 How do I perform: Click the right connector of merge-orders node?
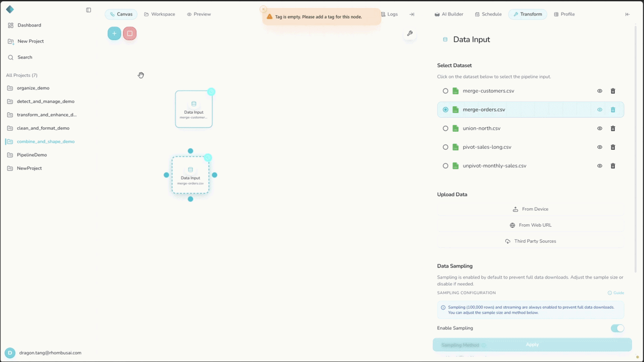click(214, 175)
